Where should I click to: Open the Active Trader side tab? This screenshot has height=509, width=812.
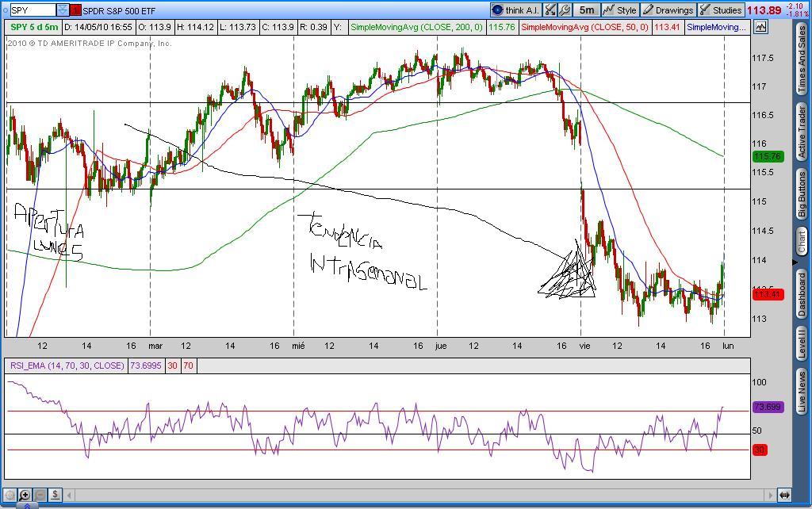(802, 131)
